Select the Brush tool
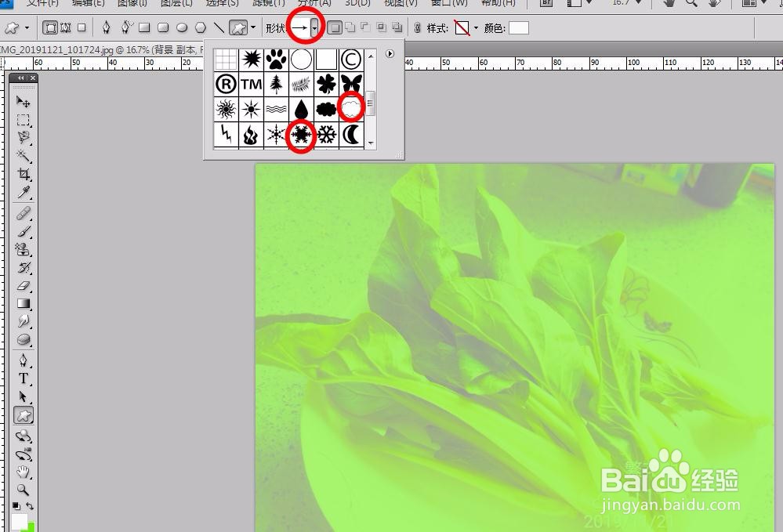 tap(23, 232)
